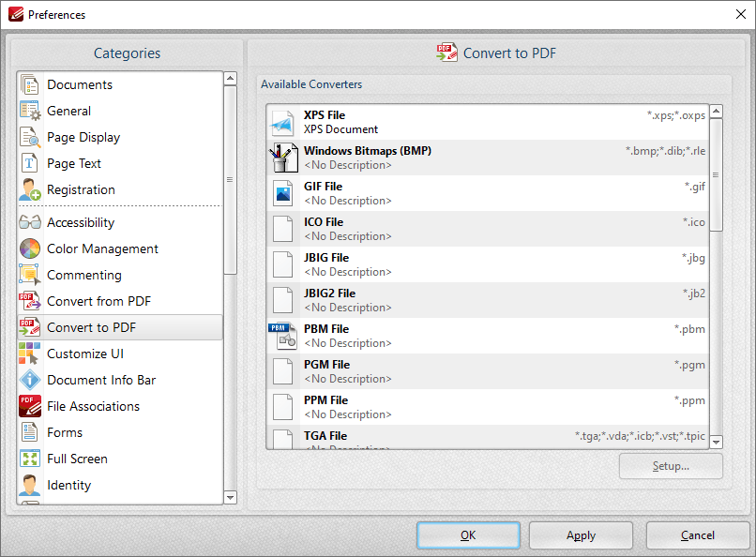Screen dimensions: 756x557
Task: Select the TGA File converter row
Action: click(x=488, y=437)
